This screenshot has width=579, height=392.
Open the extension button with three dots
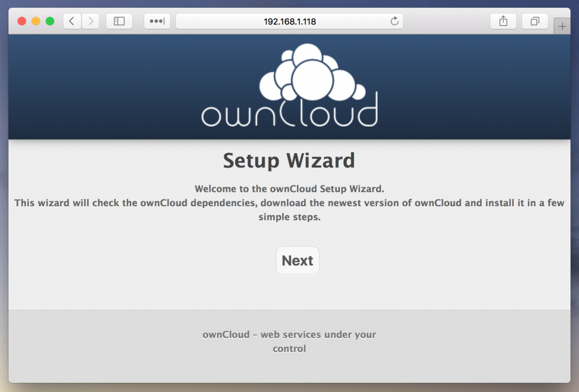click(x=157, y=21)
